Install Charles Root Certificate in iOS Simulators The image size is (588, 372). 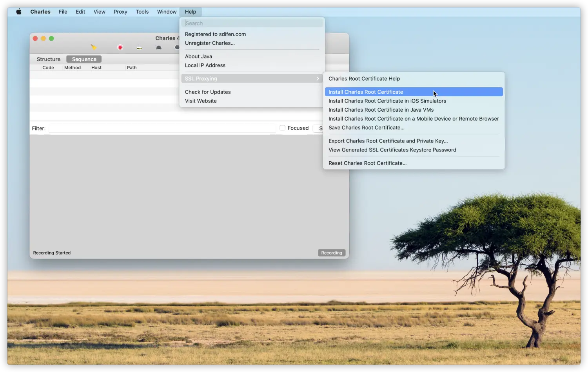tap(414, 101)
